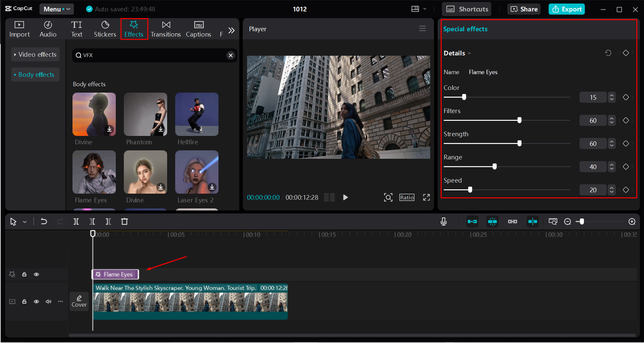644x343 pixels.
Task: Clear the VFX search field
Action: [230, 55]
